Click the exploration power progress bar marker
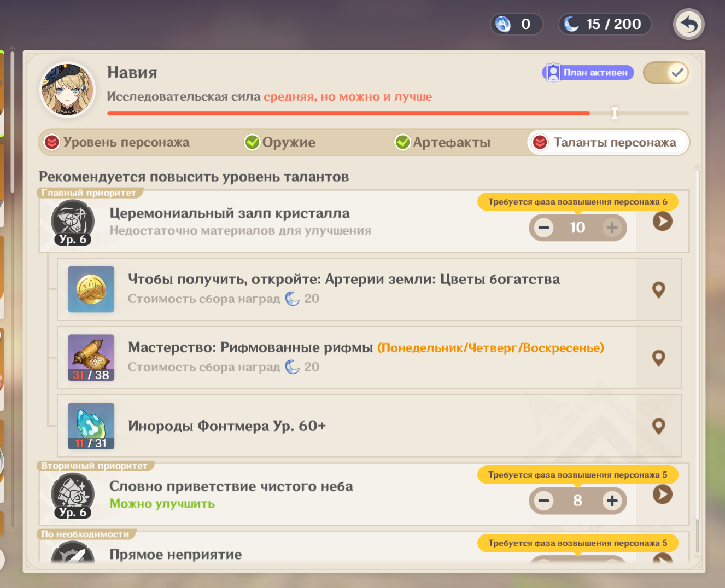Image resolution: width=725 pixels, height=588 pixels. click(615, 113)
